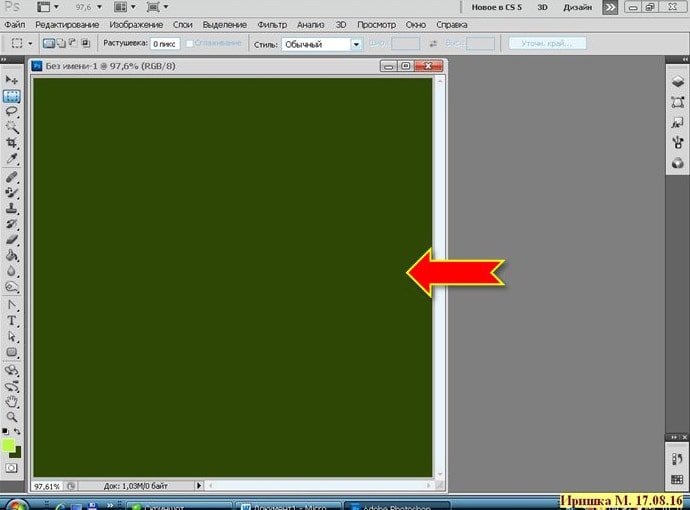The height and width of the screenshot is (510, 690).
Task: Open the Фильтр menu
Action: coord(271,22)
